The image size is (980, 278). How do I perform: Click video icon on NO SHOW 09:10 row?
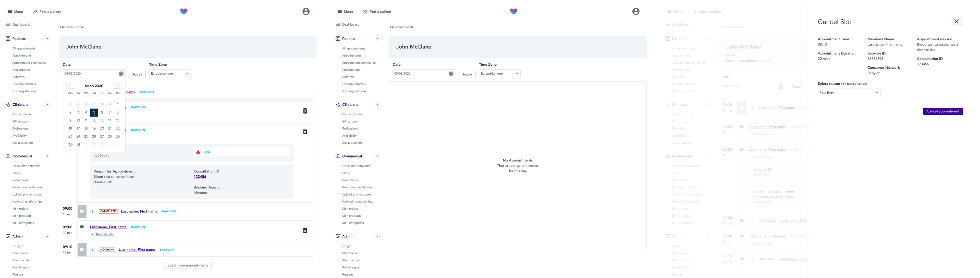point(82,249)
